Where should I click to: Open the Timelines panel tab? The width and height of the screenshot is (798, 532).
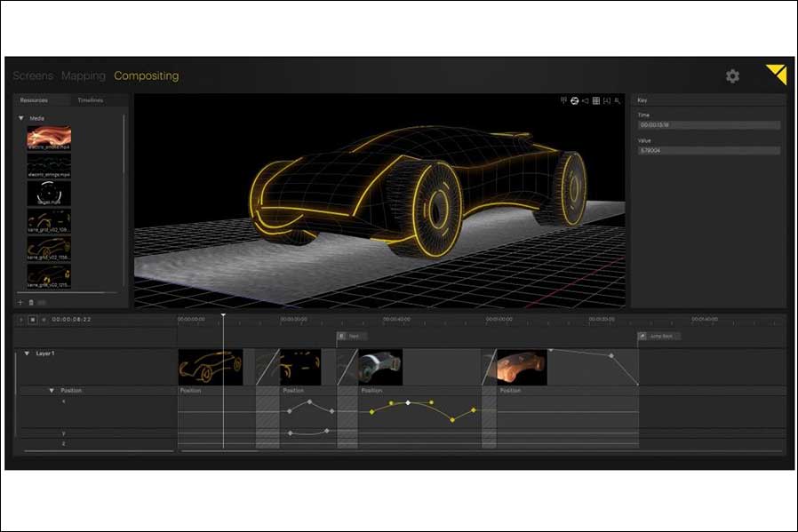[x=91, y=101]
